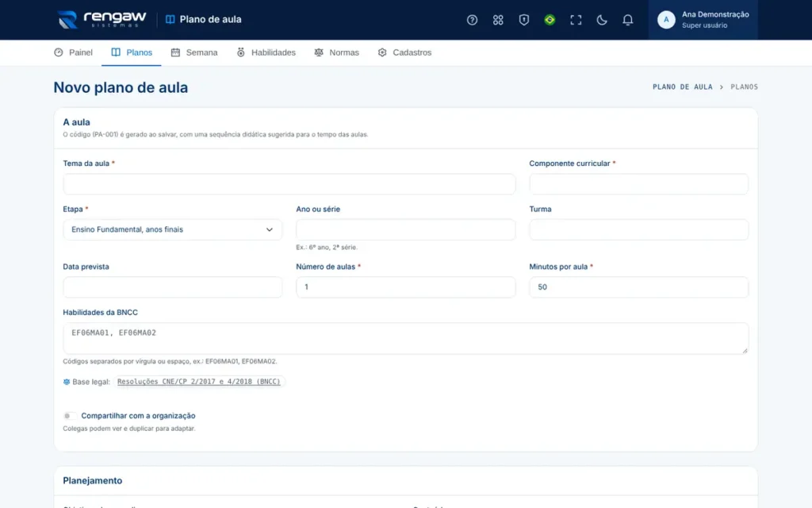This screenshot has width=812, height=508.
Task: Toggle Compartilhar com a organização switch
Action: [x=70, y=416]
